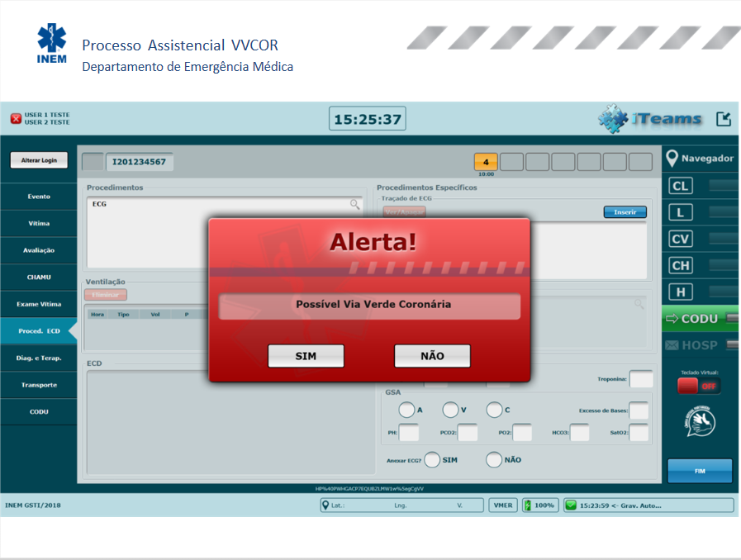Click the search magnifier in Procedimentos
The image size is (741, 560).
(x=354, y=204)
